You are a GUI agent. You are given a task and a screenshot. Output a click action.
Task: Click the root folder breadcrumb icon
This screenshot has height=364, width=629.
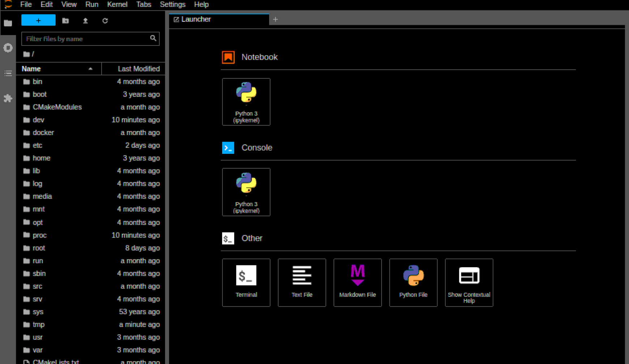point(26,54)
